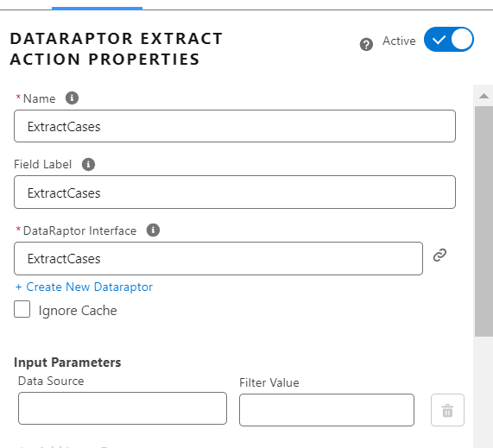Click scrollbar track below the thumb

[x=484, y=391]
